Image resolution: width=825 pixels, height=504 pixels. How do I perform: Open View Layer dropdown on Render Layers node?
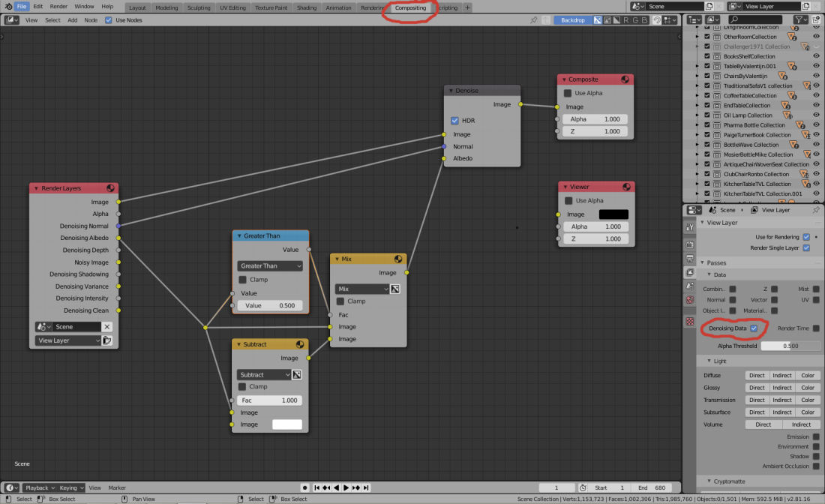point(67,340)
